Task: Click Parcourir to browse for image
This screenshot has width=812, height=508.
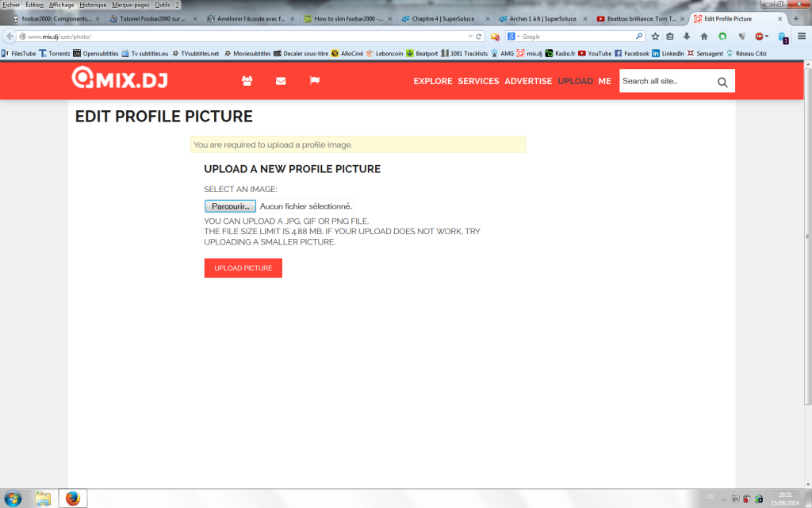Action: (x=230, y=206)
